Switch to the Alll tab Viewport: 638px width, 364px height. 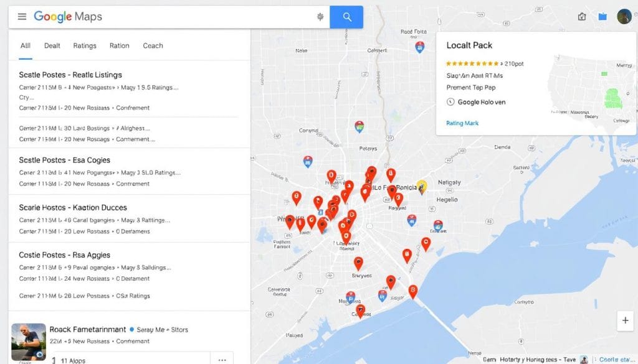click(25, 45)
